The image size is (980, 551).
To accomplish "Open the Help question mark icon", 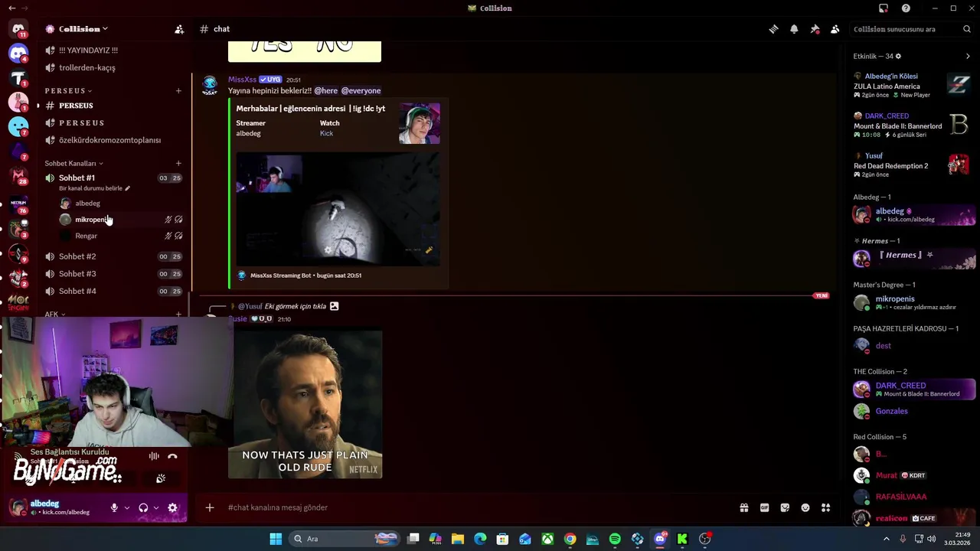I will [x=906, y=8].
